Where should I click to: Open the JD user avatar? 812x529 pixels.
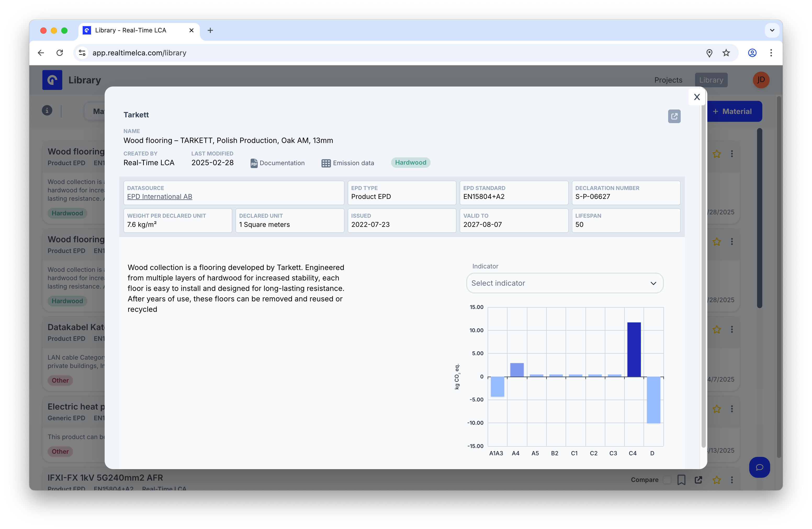click(x=761, y=80)
